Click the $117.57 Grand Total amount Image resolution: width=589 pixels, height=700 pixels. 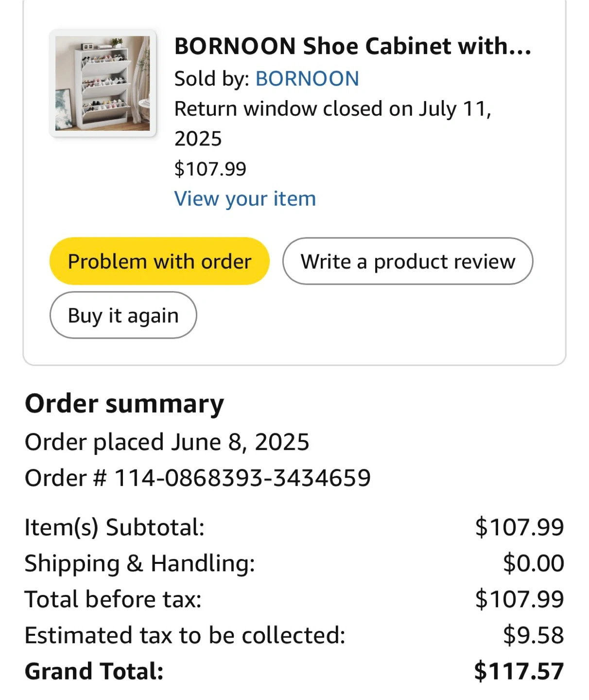click(519, 671)
